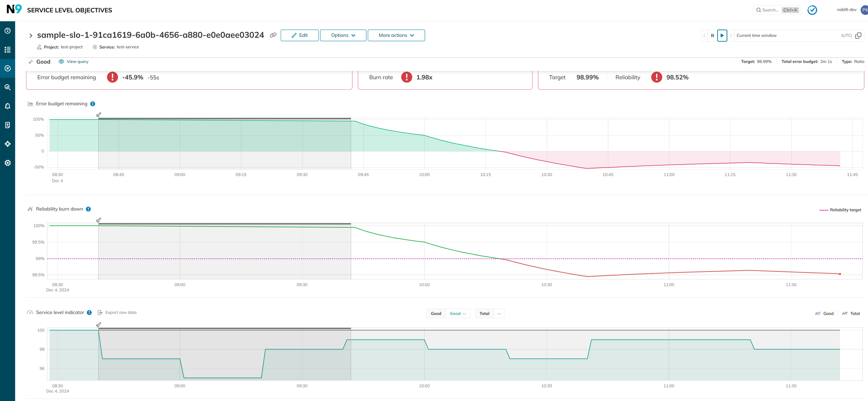The height and width of the screenshot is (401, 868).
Task: Click the Good objective name label
Action: click(x=43, y=62)
